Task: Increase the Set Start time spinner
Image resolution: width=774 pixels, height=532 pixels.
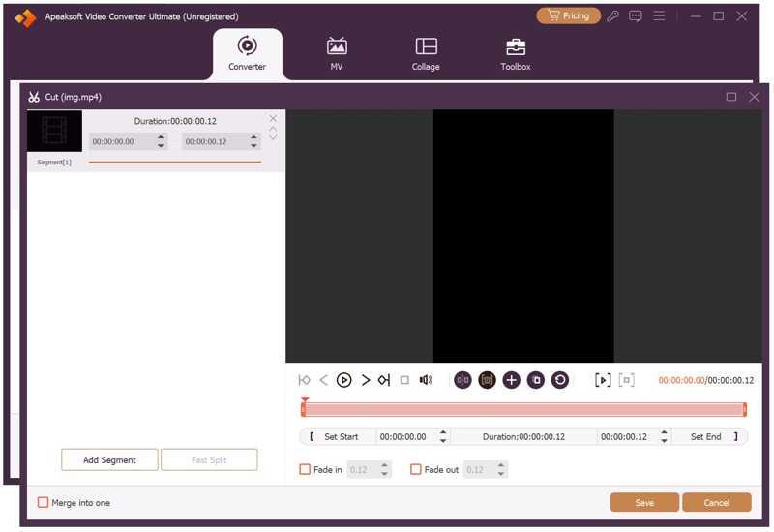Action: pyautogui.click(x=443, y=432)
